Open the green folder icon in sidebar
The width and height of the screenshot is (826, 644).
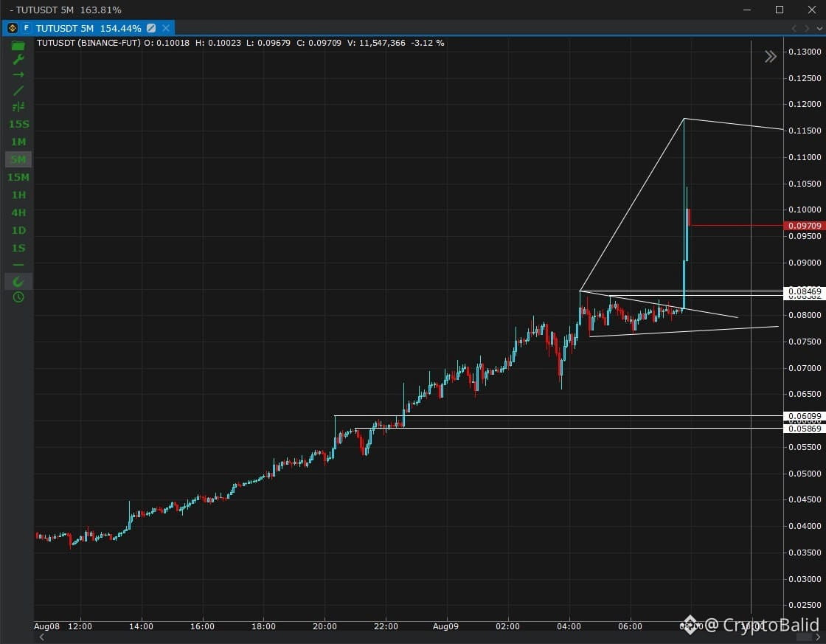click(x=18, y=46)
